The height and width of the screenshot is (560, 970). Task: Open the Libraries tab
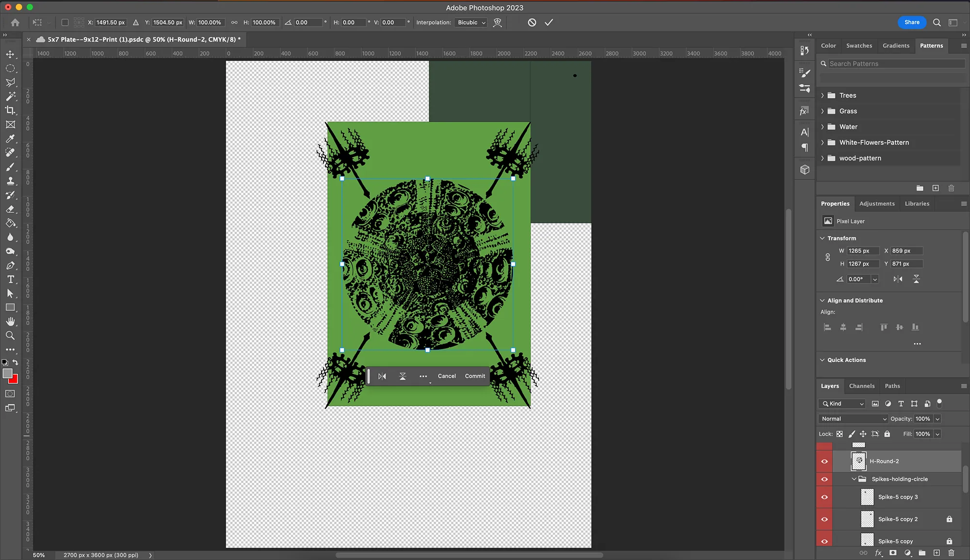917,204
